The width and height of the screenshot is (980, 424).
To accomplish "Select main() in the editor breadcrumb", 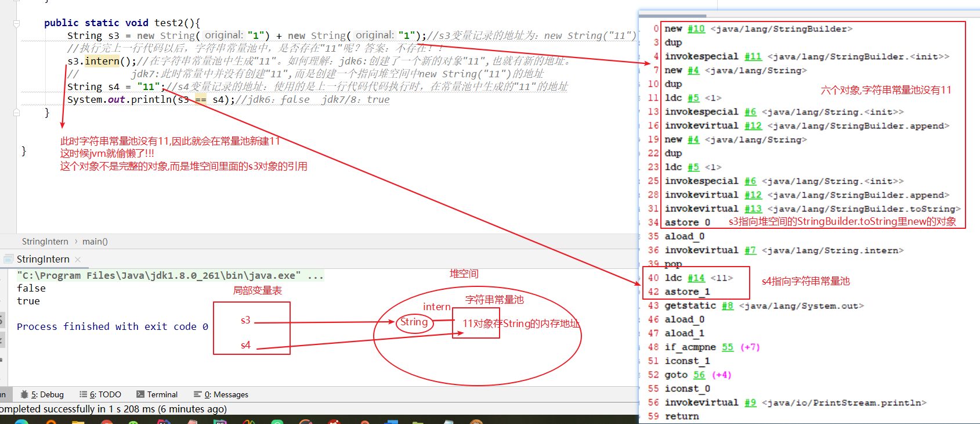I will click(95, 242).
